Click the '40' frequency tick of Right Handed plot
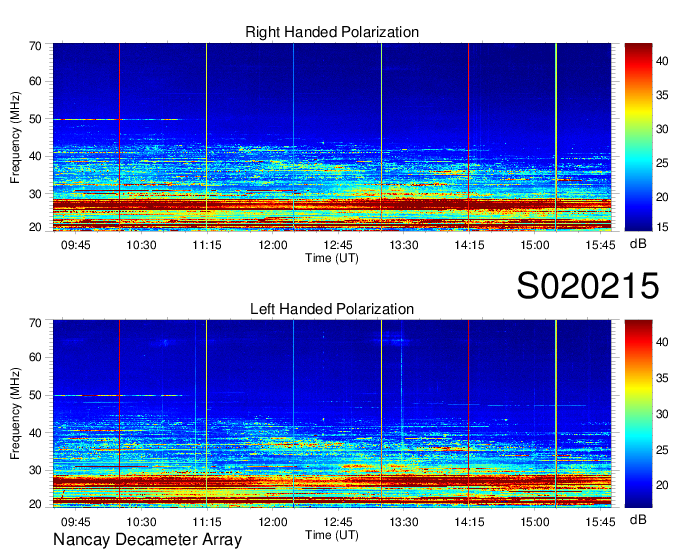Screen dimensions: 680x552 (35, 156)
